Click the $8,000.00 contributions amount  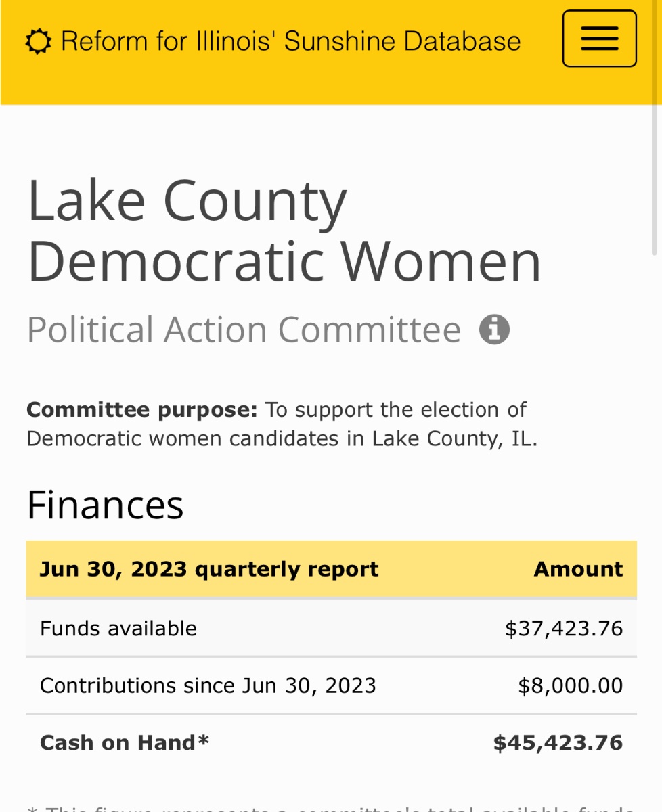pyautogui.click(x=571, y=685)
